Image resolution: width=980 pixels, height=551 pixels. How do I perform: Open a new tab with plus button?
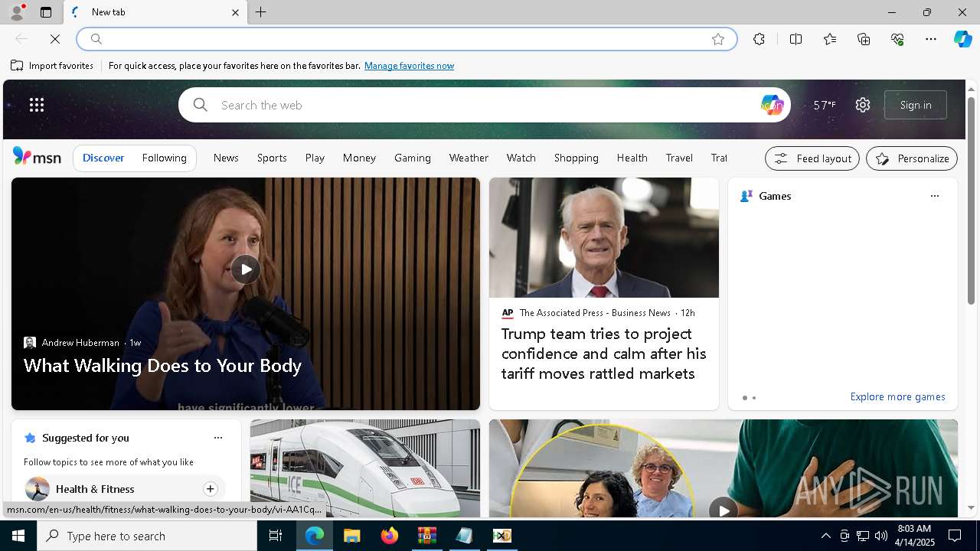coord(261,12)
